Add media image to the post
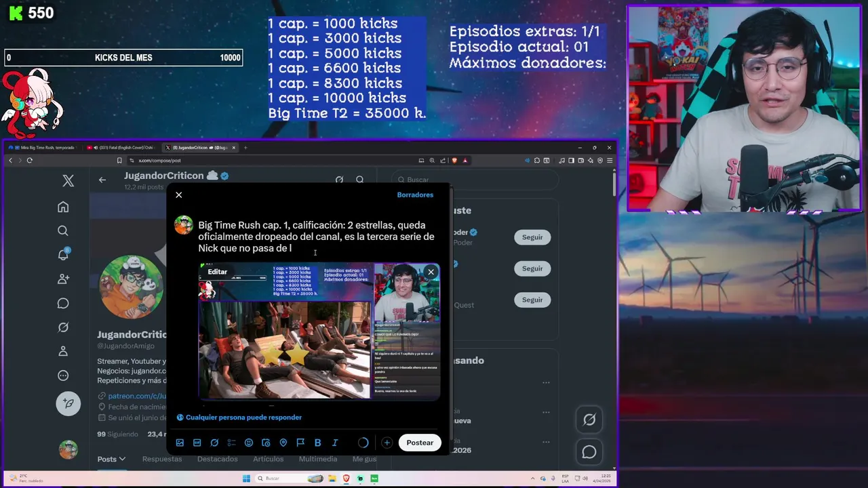The image size is (868, 488). click(180, 443)
